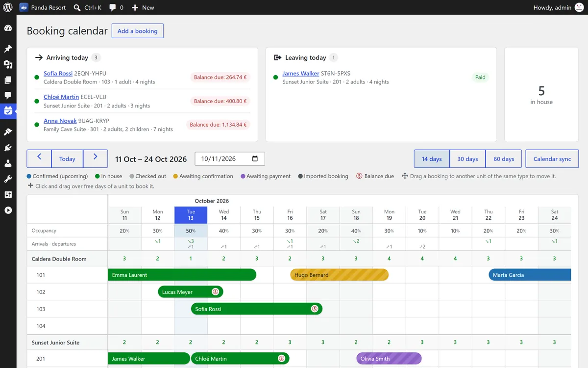Click the Paid badge for James Walker
Viewport: 588px width, 368px height.
click(480, 77)
